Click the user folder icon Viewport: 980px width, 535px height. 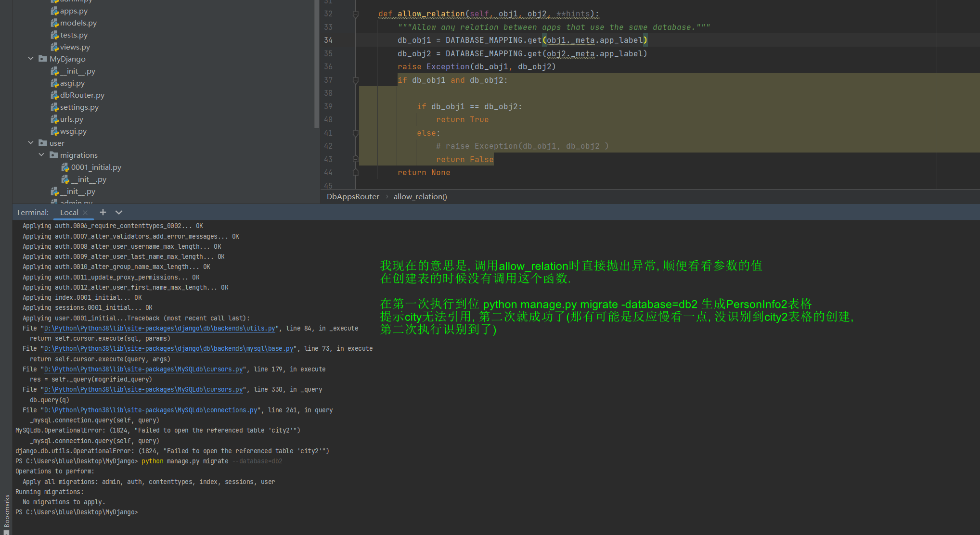point(43,143)
